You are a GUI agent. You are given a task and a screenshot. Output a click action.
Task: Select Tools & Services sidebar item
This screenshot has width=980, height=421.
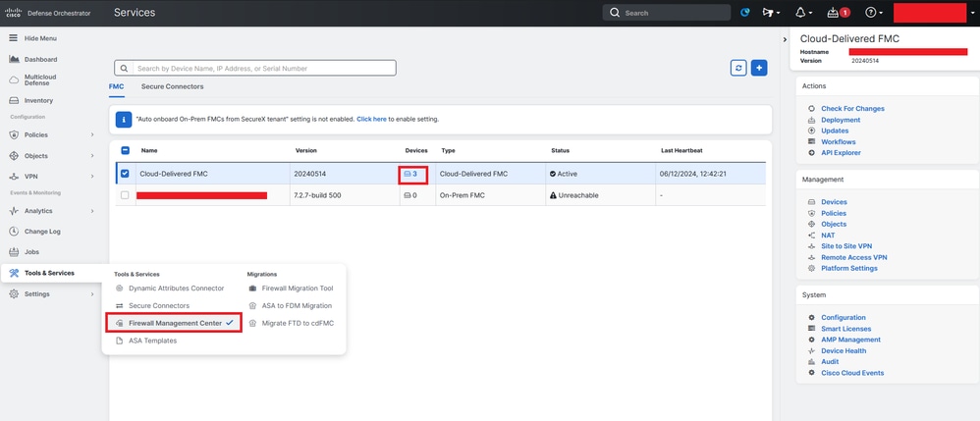49,273
